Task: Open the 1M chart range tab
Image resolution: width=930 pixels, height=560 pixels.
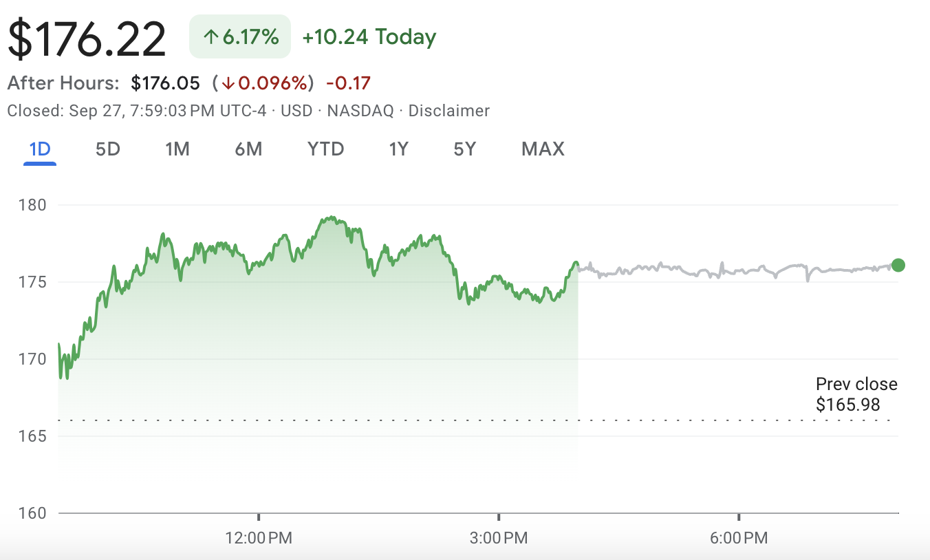Action: pyautogui.click(x=177, y=149)
